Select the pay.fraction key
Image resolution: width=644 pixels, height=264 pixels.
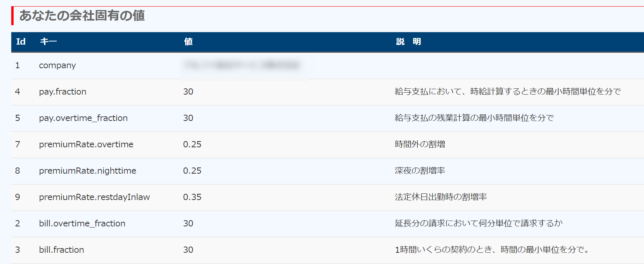(x=62, y=92)
